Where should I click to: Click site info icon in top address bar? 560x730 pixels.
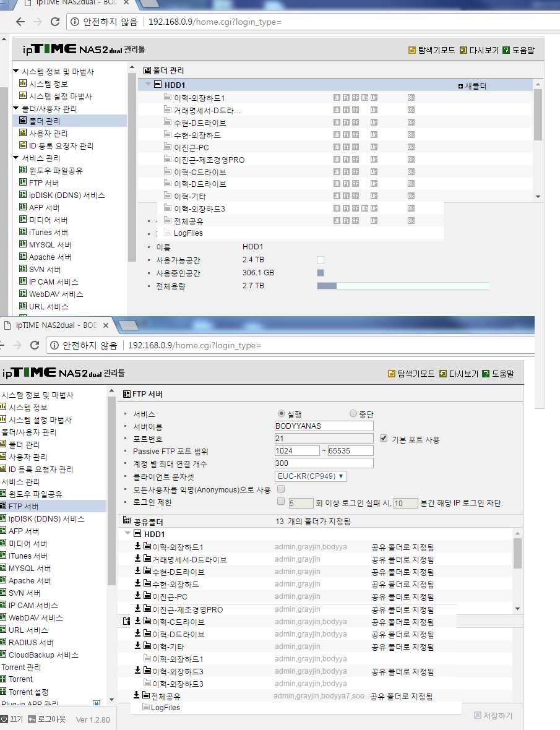[x=75, y=22]
